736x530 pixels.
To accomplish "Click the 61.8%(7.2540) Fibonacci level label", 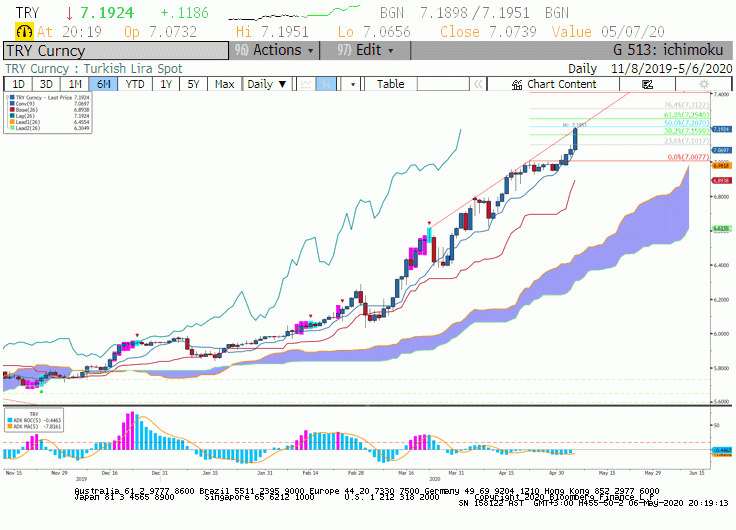I will coord(686,115).
